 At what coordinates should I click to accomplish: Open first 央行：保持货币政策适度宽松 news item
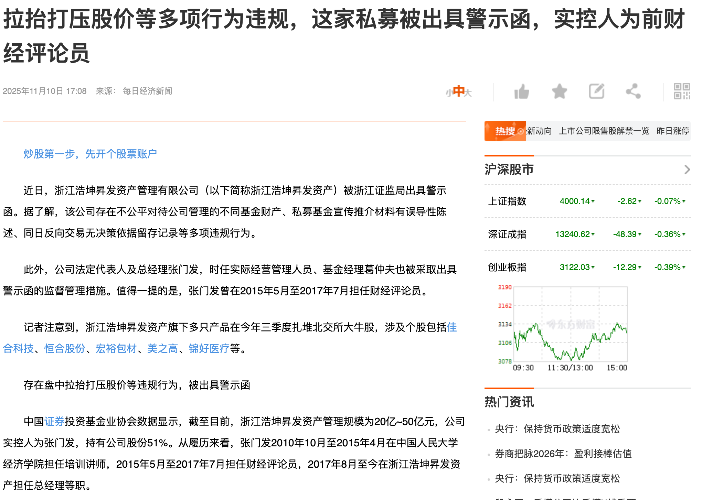pyautogui.click(x=557, y=429)
